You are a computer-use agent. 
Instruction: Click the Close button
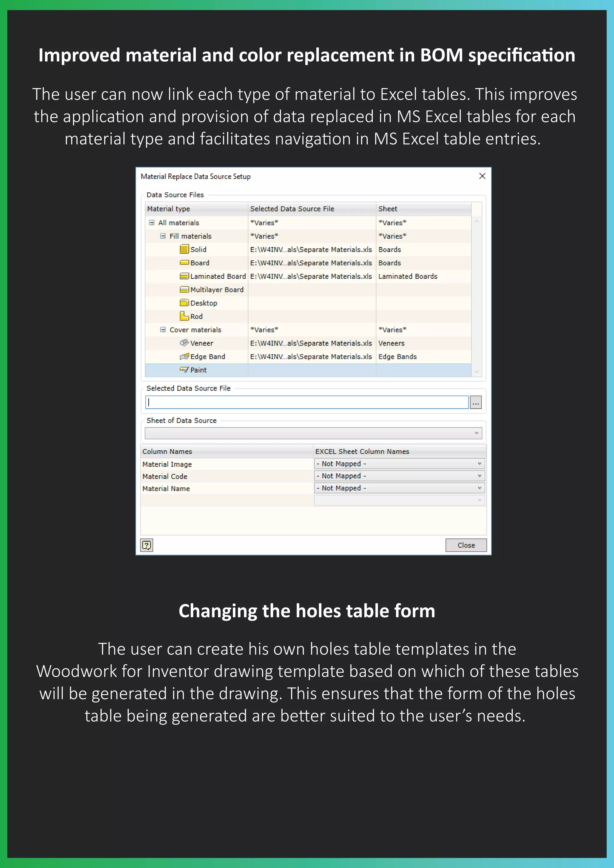466,545
